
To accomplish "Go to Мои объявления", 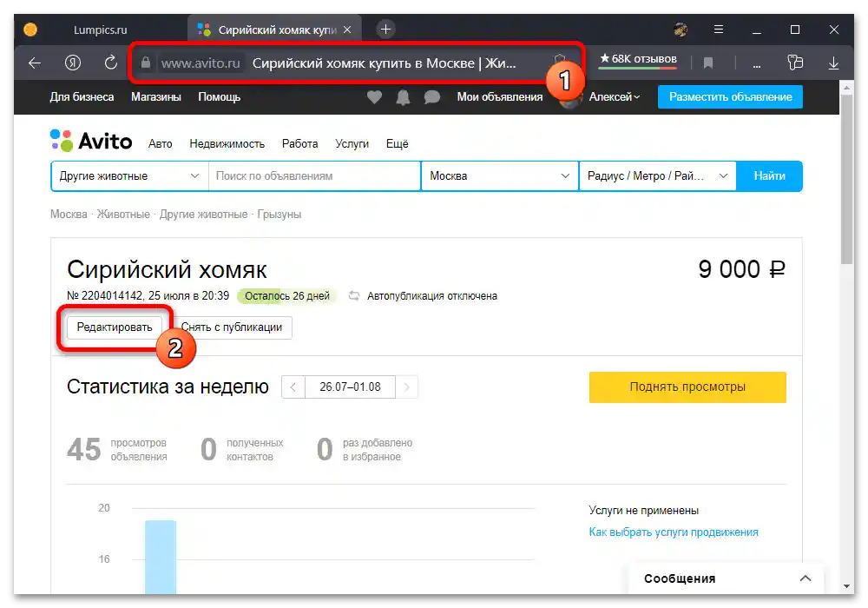I will (500, 97).
